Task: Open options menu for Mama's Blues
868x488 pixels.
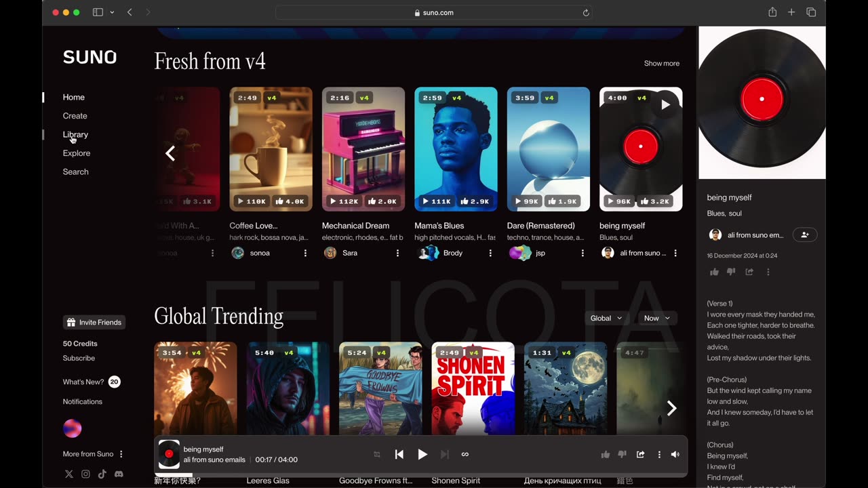Action: 490,253
